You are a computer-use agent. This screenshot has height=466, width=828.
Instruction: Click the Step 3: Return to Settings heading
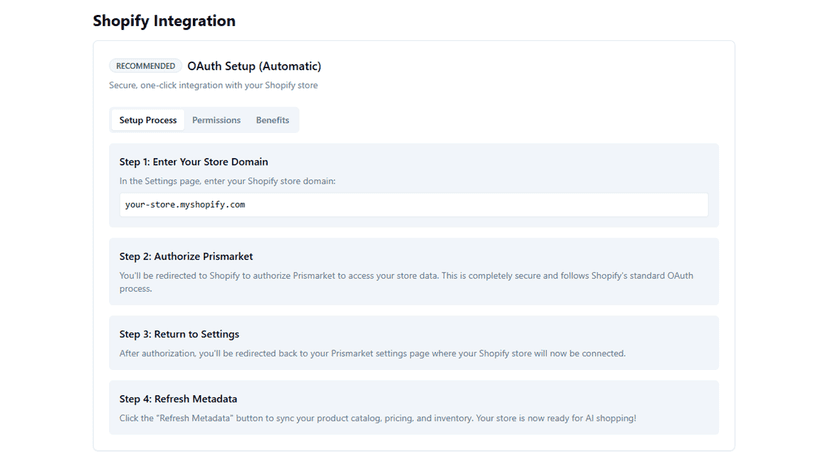coord(179,334)
